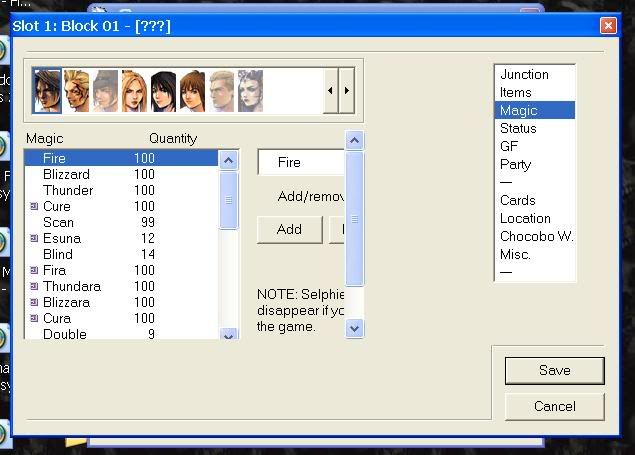This screenshot has width=635, height=455.
Task: Open the Status section
Action: [x=535, y=128]
